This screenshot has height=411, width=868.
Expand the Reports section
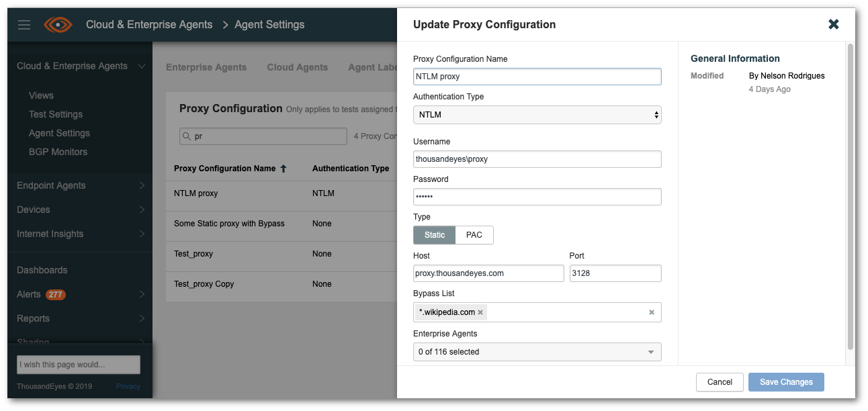[142, 318]
